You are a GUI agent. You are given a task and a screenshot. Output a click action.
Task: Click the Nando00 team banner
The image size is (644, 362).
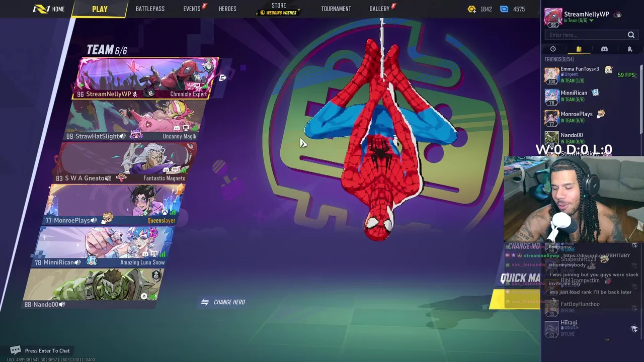[x=93, y=289]
